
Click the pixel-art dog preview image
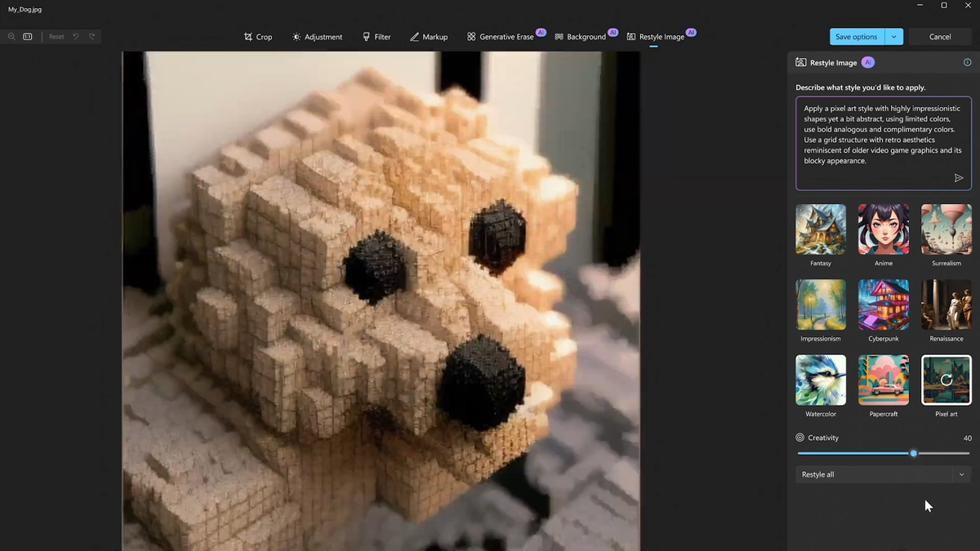click(x=381, y=301)
